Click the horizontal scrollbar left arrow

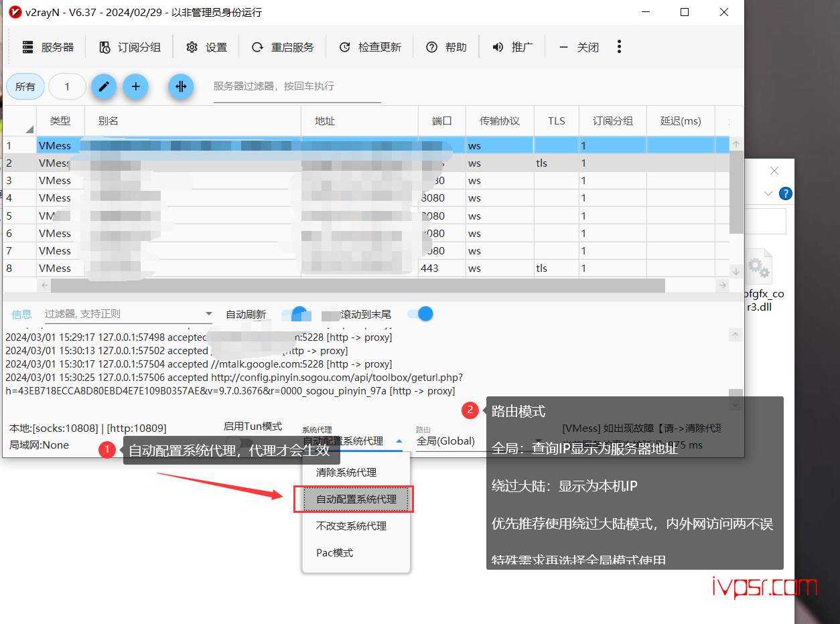tap(45, 285)
